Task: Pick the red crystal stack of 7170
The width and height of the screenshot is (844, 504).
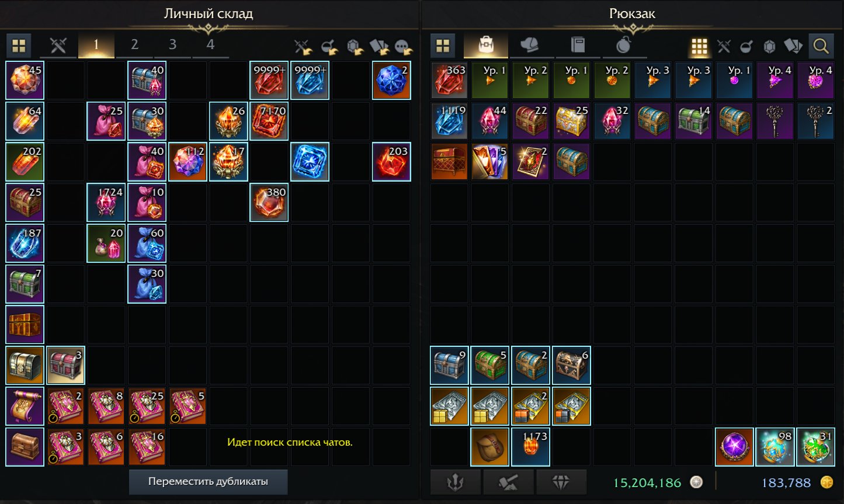Action: point(269,121)
